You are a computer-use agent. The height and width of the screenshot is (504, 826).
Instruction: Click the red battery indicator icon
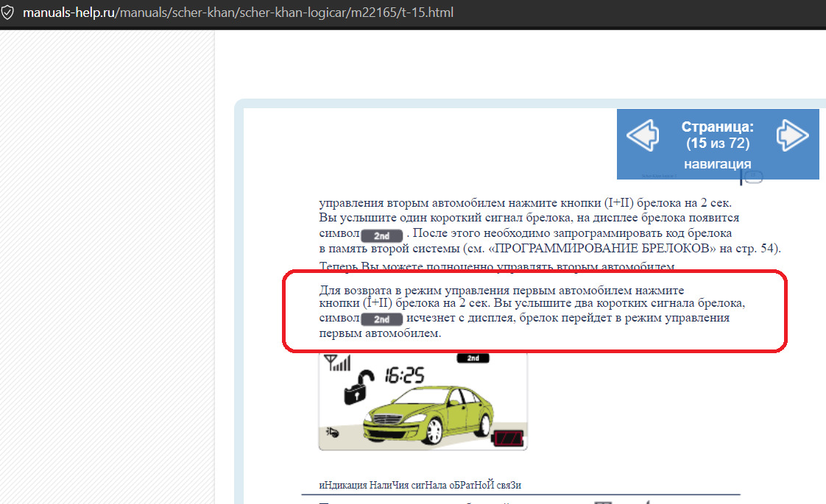click(x=510, y=439)
